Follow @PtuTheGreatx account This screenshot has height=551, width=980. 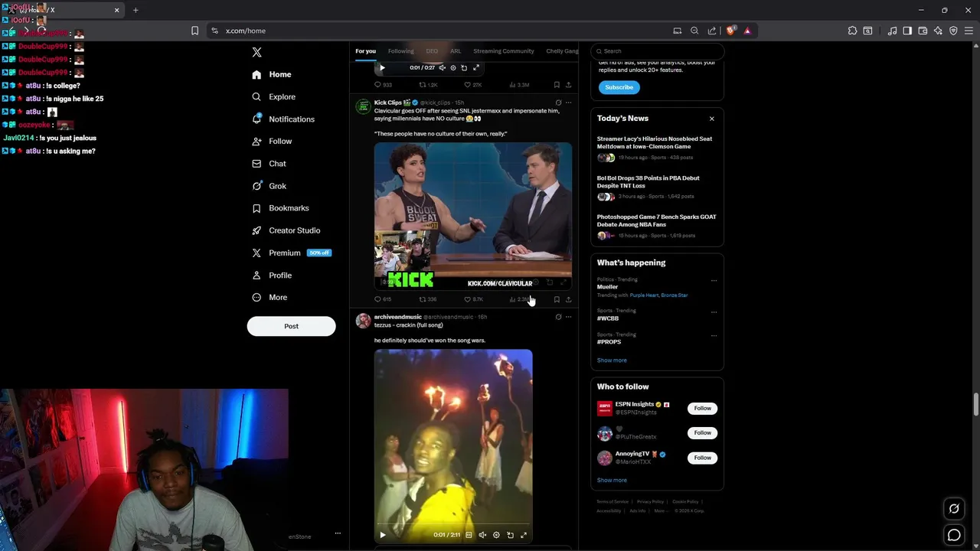pos(702,432)
